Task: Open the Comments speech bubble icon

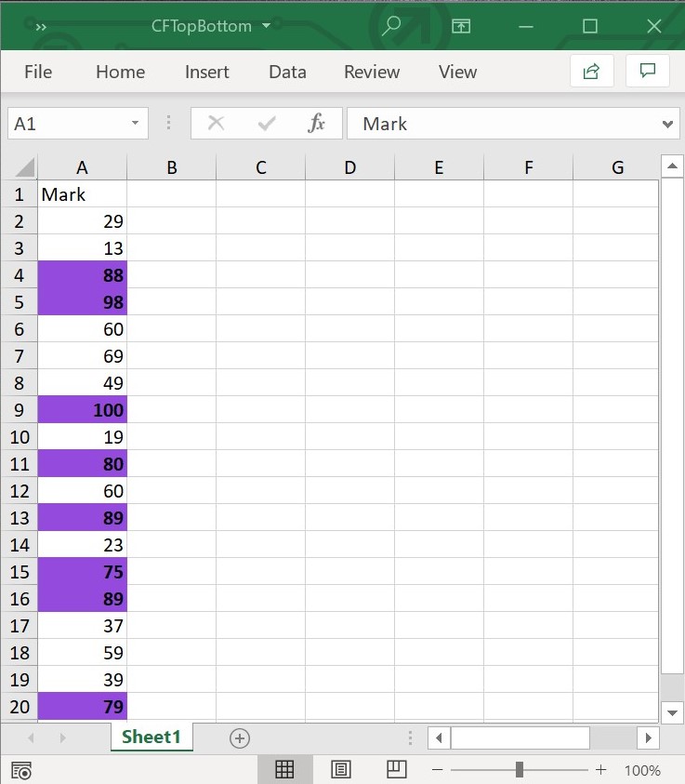Action: (648, 72)
